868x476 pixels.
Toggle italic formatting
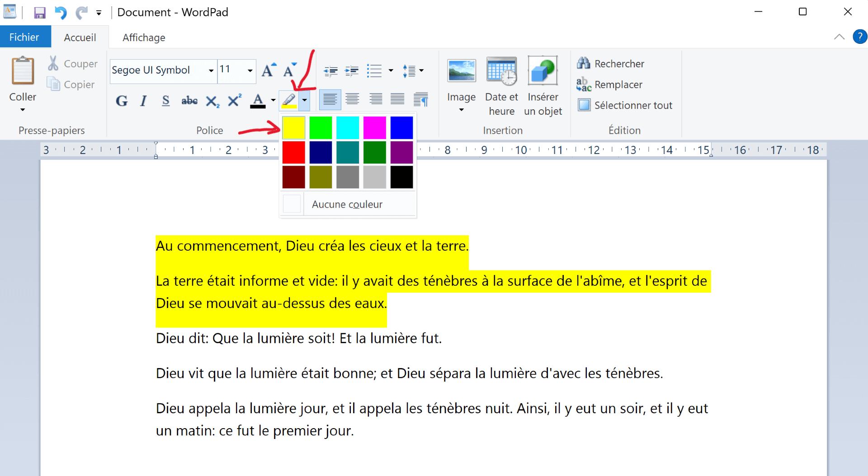[143, 101]
